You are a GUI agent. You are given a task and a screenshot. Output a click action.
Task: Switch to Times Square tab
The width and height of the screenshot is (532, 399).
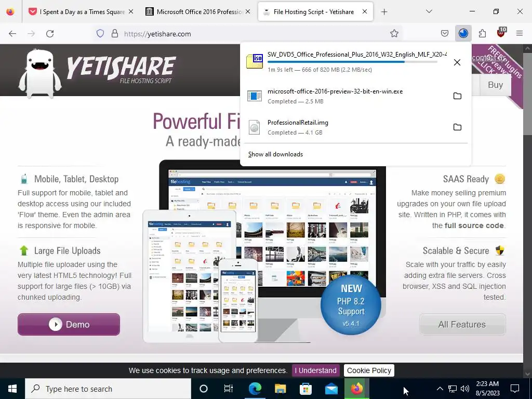point(81,12)
